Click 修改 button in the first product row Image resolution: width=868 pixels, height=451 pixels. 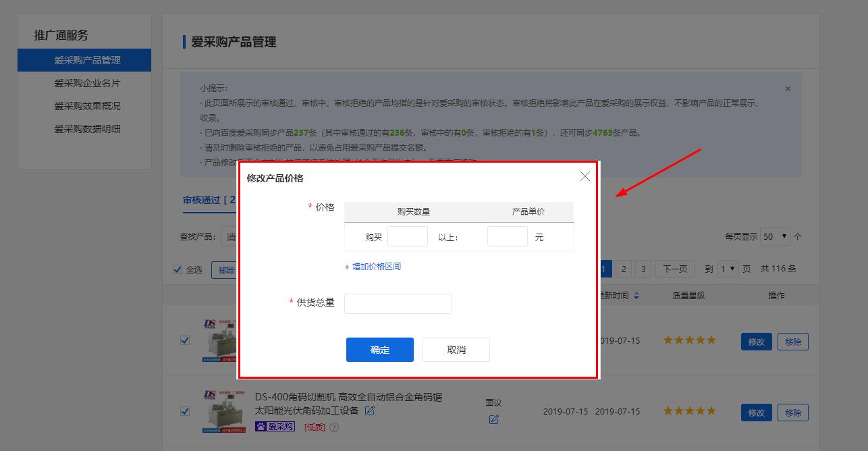tap(756, 342)
